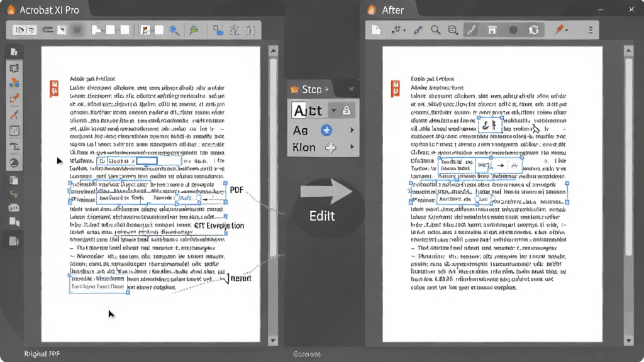
Task: Click the orange pencil edit icon in the sidebar
Action: [x=14, y=99]
